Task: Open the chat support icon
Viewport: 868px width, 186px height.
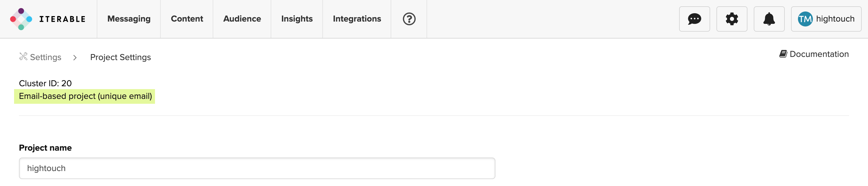Action: click(x=694, y=19)
